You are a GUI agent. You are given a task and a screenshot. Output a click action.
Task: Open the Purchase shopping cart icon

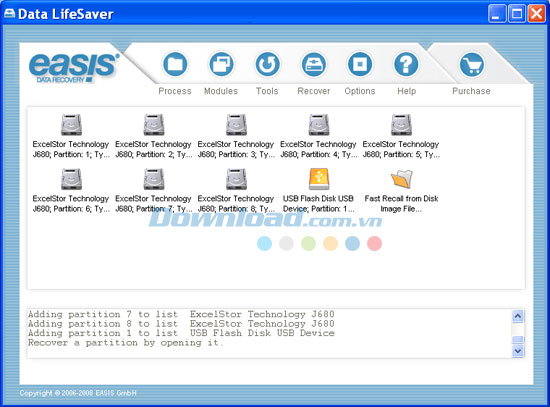pyautogui.click(x=472, y=64)
